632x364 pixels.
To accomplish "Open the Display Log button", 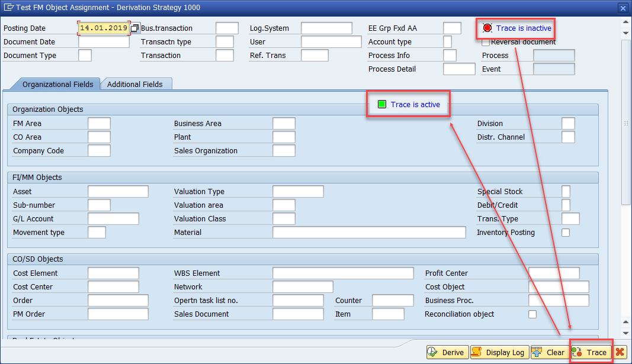I will point(498,352).
